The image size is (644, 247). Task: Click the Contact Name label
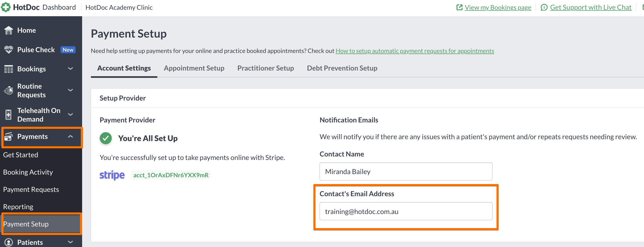click(x=342, y=154)
